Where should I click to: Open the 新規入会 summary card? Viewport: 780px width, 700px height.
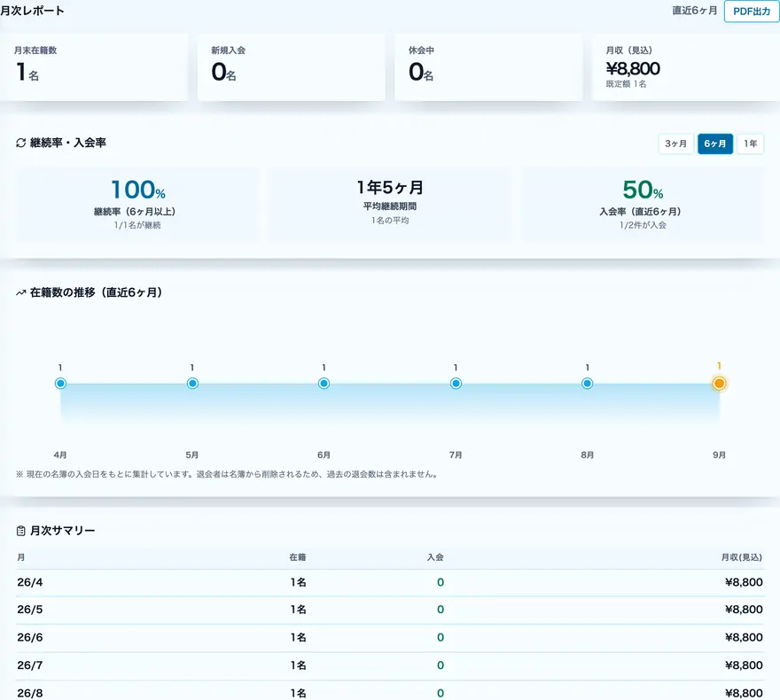tap(291, 67)
